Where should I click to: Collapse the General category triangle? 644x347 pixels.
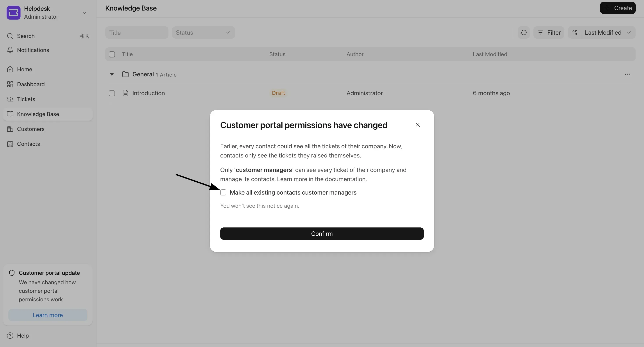point(112,74)
